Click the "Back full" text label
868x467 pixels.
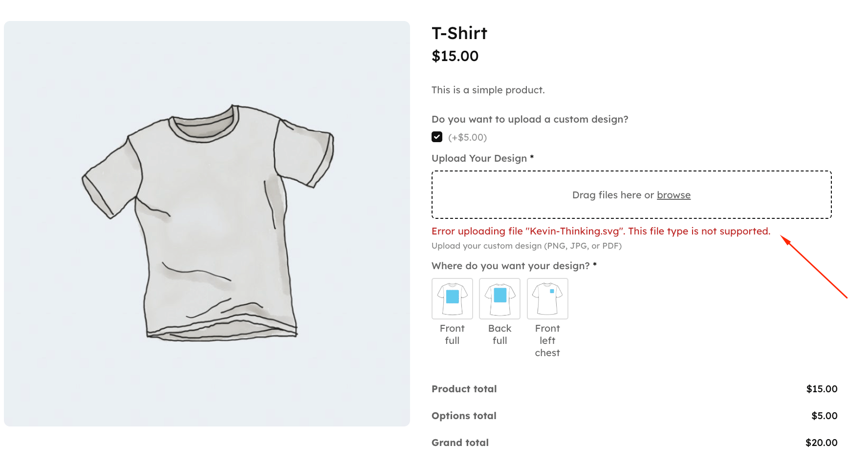click(x=499, y=335)
